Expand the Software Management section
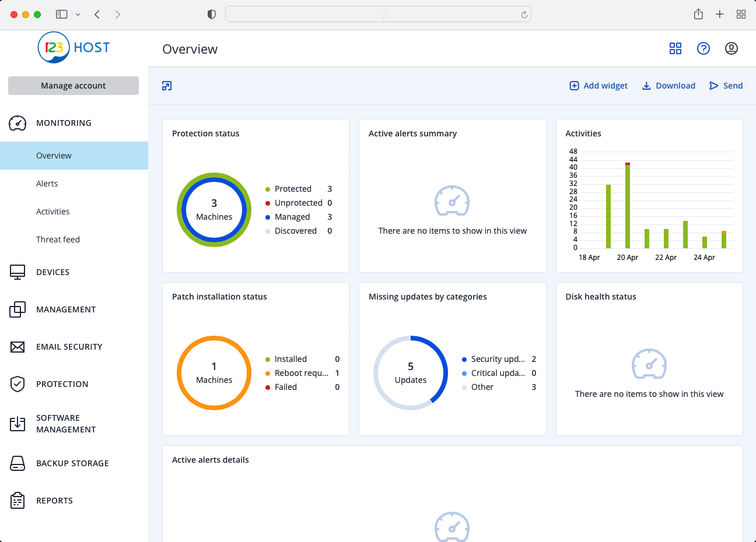Image resolution: width=756 pixels, height=542 pixels. tap(66, 424)
